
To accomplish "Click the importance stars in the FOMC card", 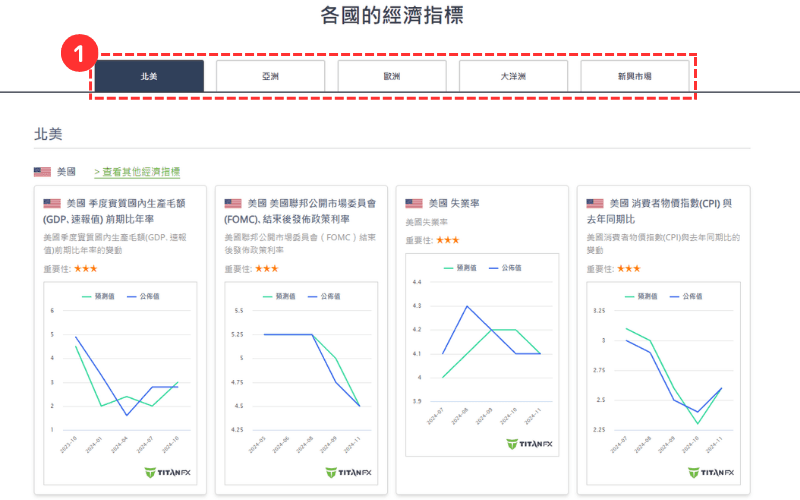I will pos(267,269).
